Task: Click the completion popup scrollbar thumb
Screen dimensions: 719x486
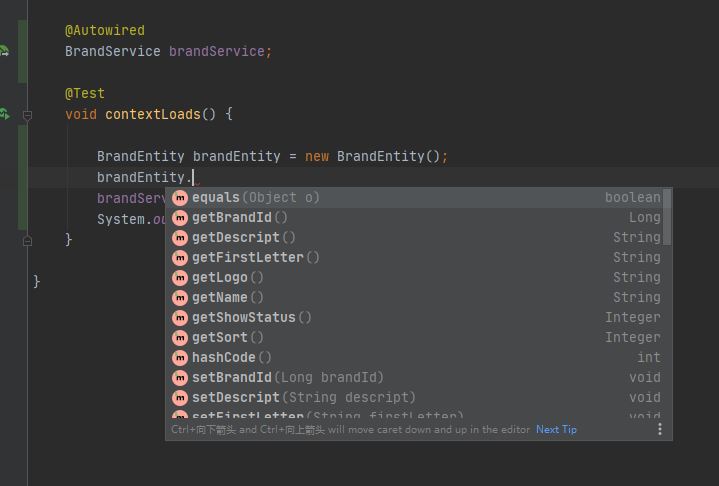Action: pyautogui.click(x=667, y=217)
